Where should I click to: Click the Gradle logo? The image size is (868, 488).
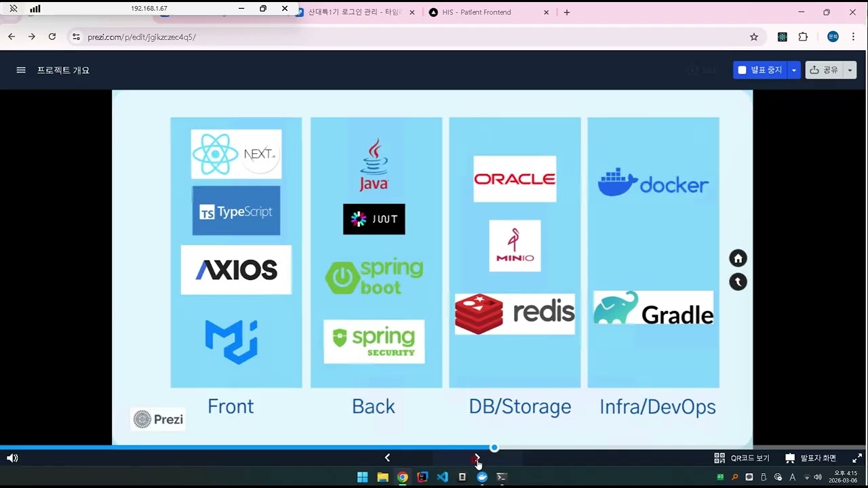[x=653, y=308]
